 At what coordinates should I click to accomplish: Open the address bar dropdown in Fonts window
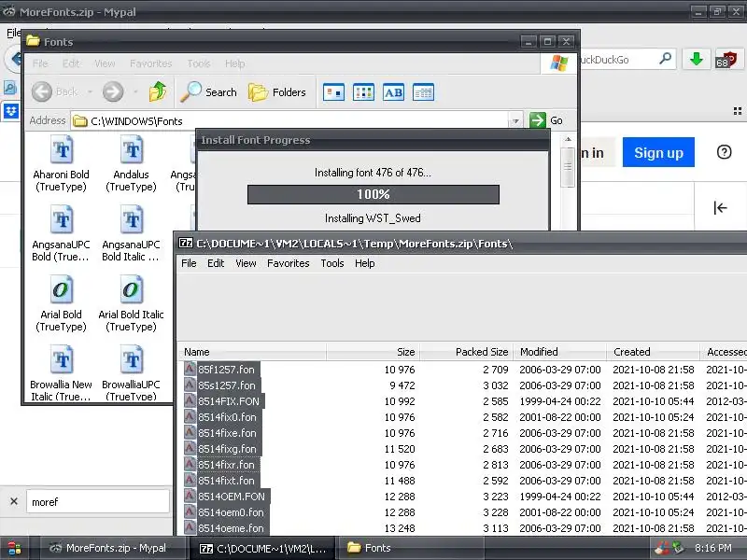point(515,120)
